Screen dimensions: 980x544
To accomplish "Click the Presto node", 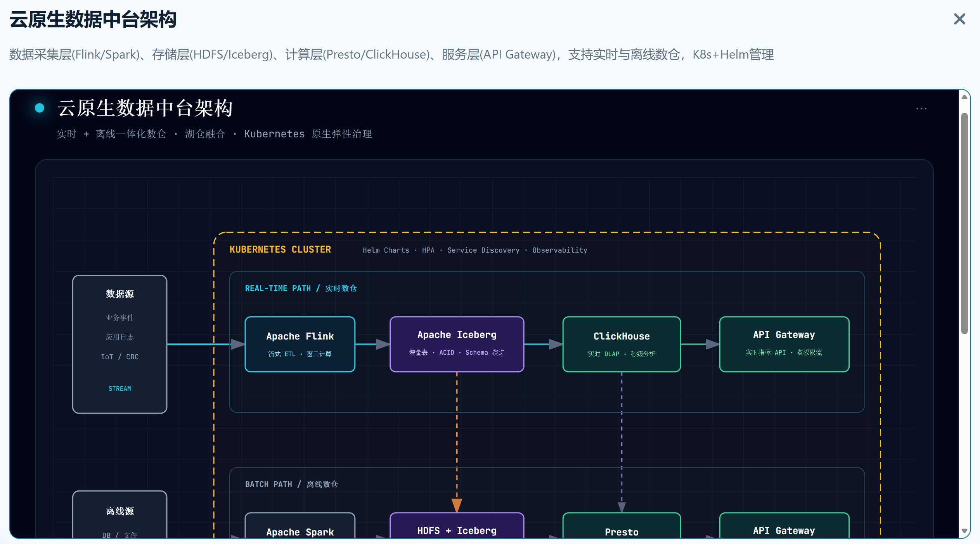I will point(622,525).
